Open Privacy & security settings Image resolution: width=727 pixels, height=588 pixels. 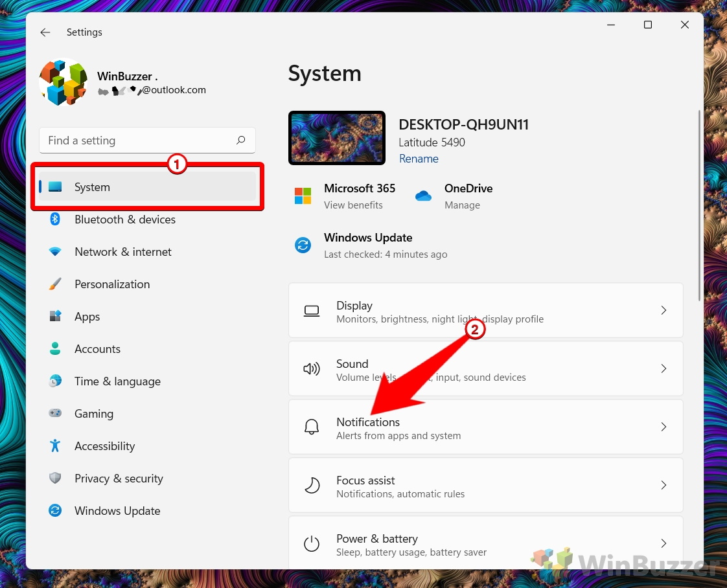coord(148,478)
